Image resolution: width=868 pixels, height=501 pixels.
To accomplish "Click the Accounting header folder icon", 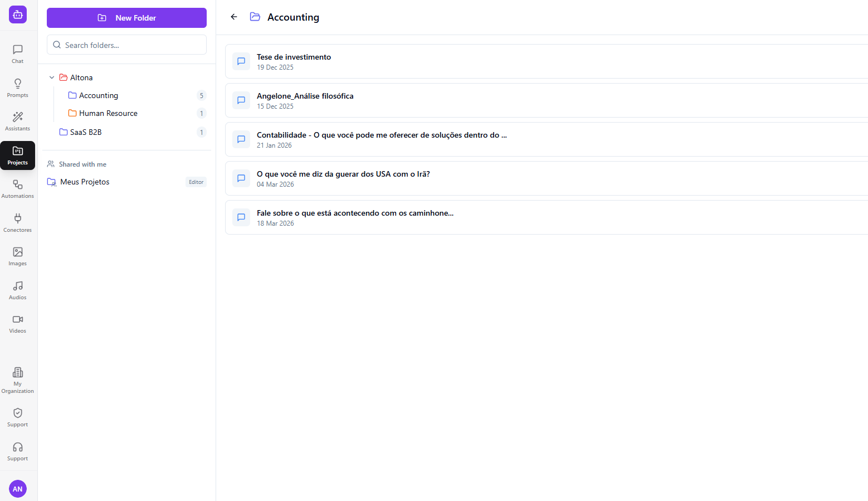I will click(x=255, y=17).
